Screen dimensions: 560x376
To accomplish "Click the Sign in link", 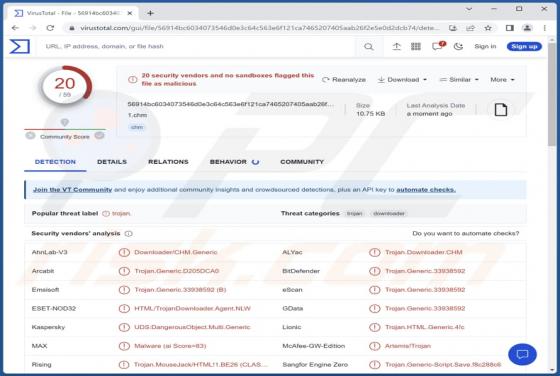I will (x=485, y=46).
